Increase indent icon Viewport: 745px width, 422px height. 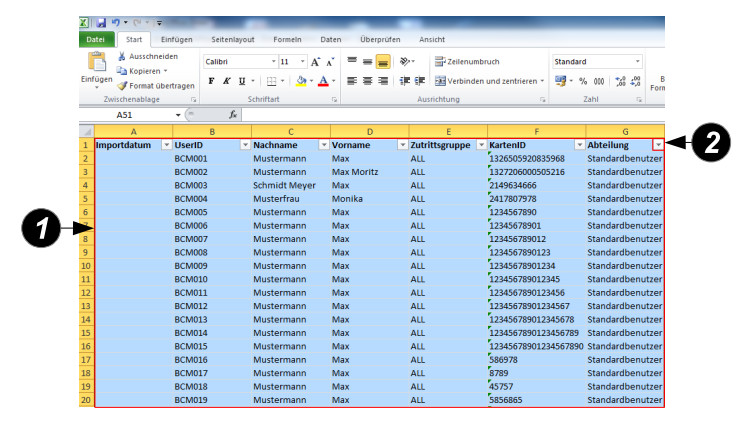tap(420, 81)
